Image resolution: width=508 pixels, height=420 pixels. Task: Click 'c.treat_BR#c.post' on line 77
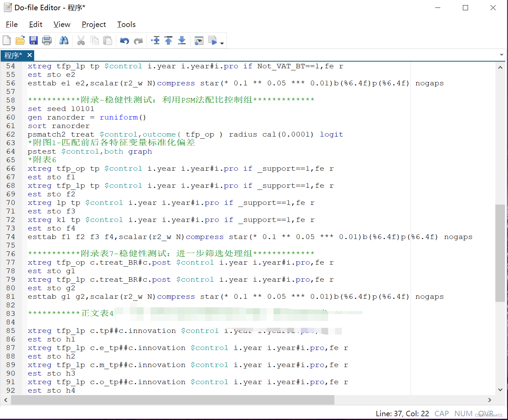(130, 262)
